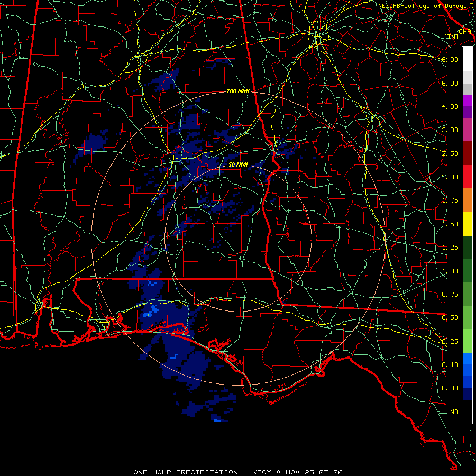Click the 2.00 legend value

click(450, 177)
